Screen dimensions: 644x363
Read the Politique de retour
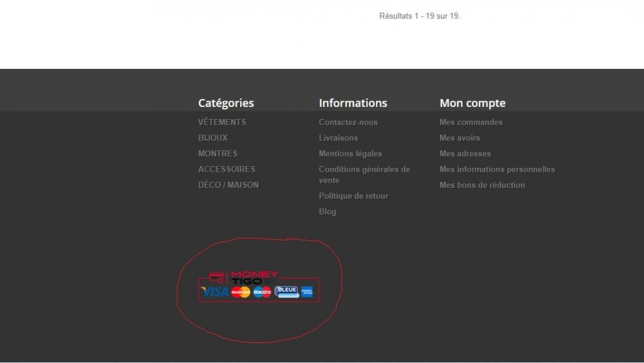(354, 196)
